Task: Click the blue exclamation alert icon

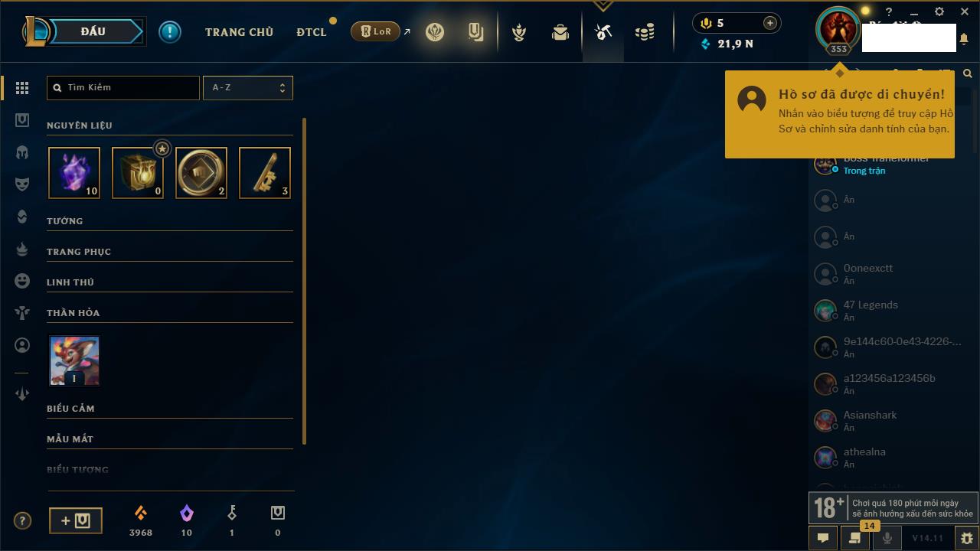Action: coord(170,31)
